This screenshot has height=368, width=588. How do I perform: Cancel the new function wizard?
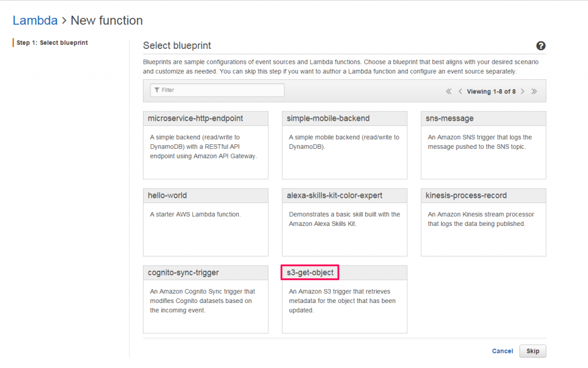tap(502, 351)
